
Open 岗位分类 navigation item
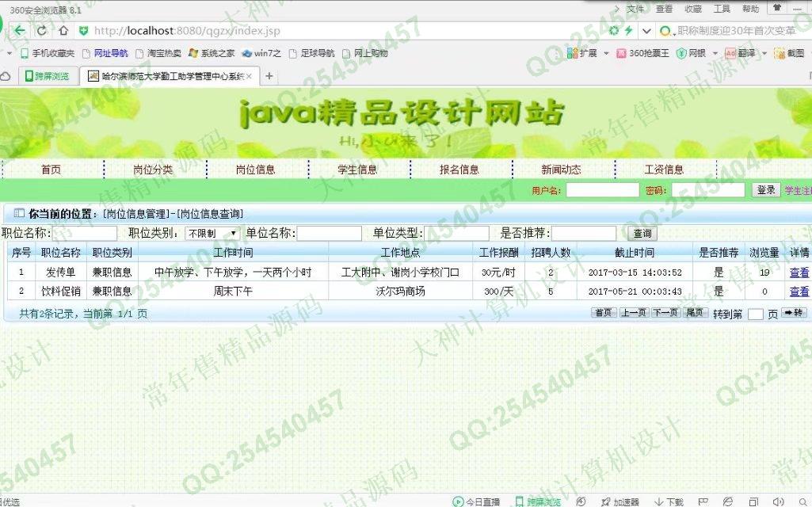tap(153, 170)
